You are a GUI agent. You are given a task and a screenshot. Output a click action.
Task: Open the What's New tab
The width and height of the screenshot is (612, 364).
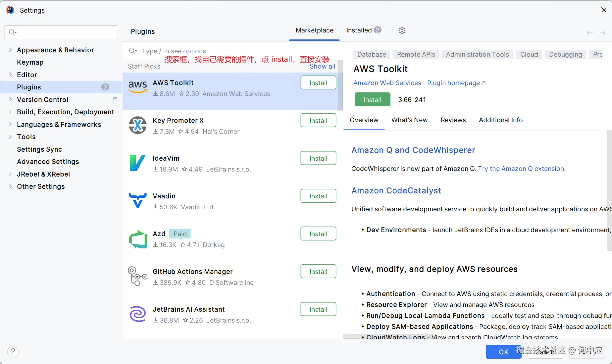[409, 120]
